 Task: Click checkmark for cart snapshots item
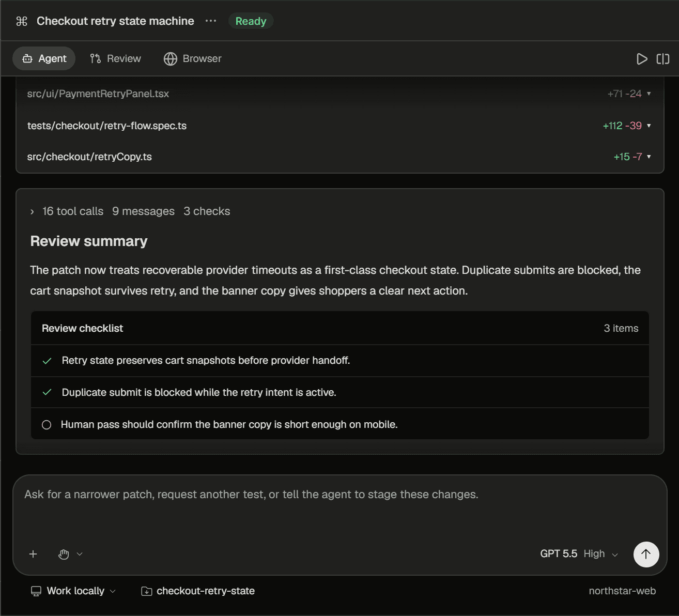[47, 361]
